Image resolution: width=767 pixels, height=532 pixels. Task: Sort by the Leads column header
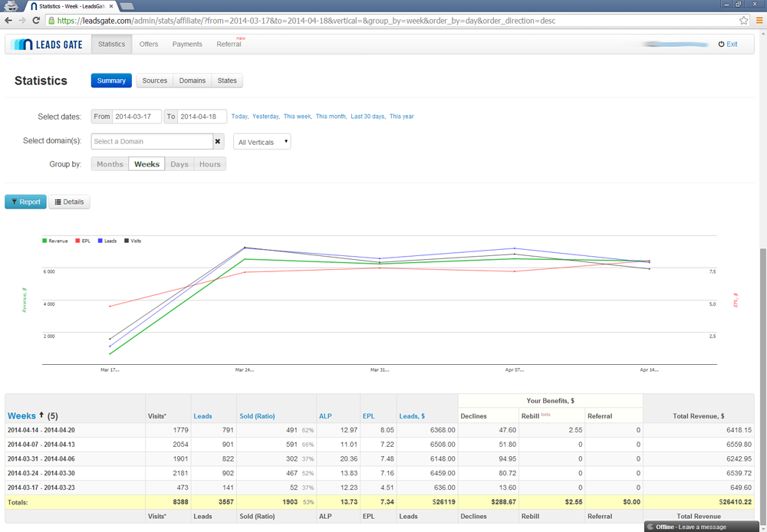[202, 416]
